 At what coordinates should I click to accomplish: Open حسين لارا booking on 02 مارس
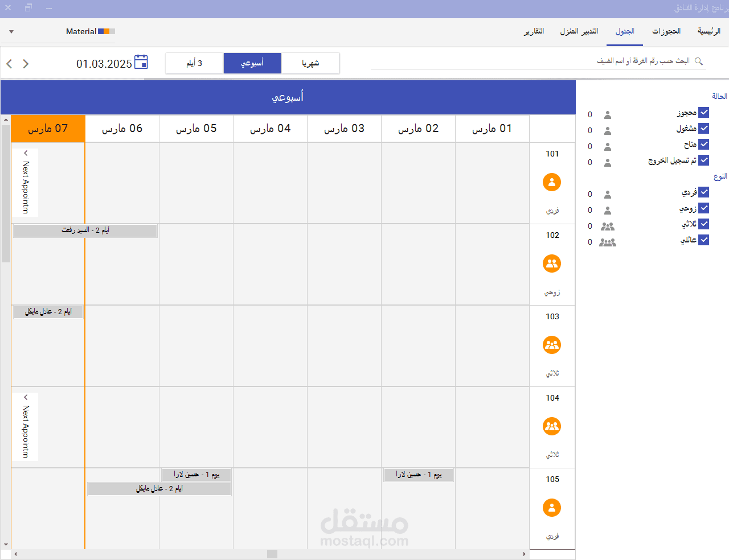(419, 475)
